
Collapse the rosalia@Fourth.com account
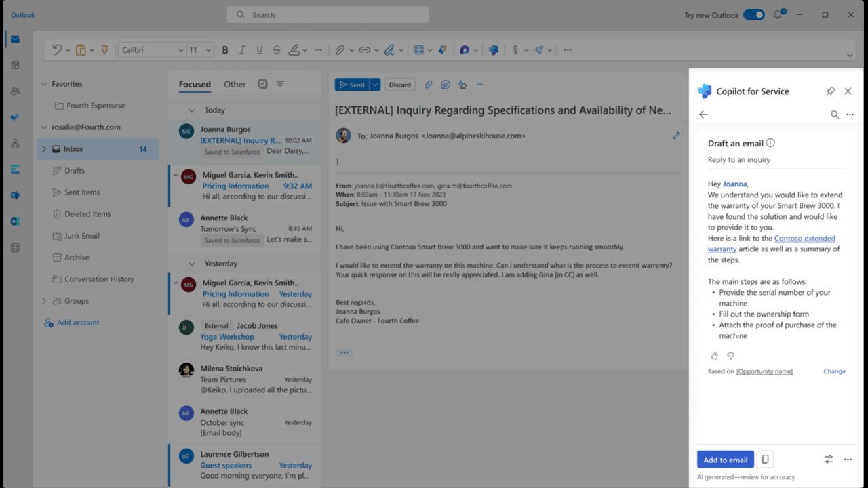coord(44,127)
